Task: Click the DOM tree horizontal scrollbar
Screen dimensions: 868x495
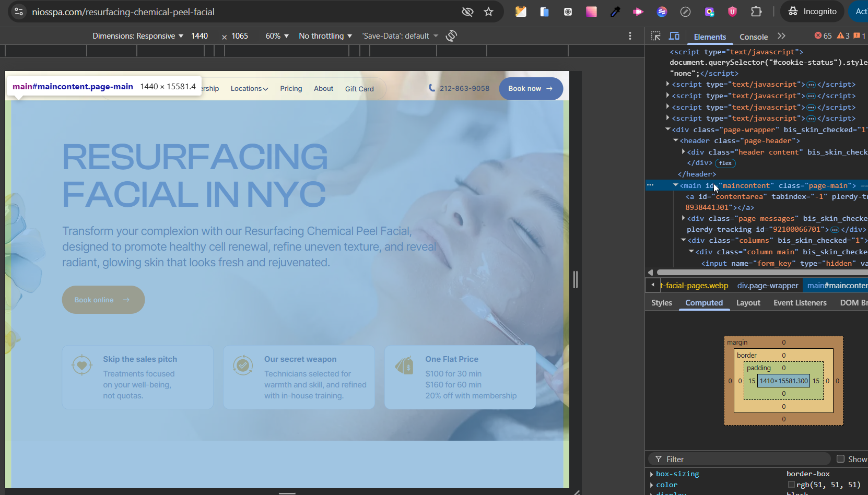Action: click(x=762, y=272)
